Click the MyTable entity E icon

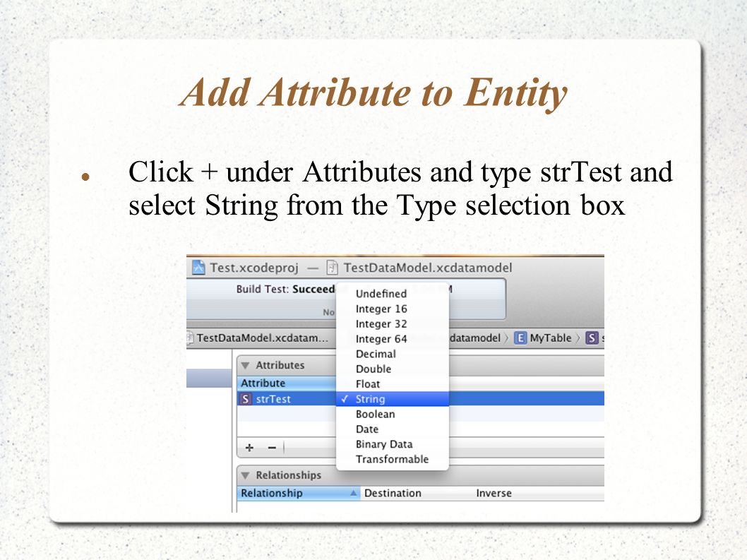520,338
